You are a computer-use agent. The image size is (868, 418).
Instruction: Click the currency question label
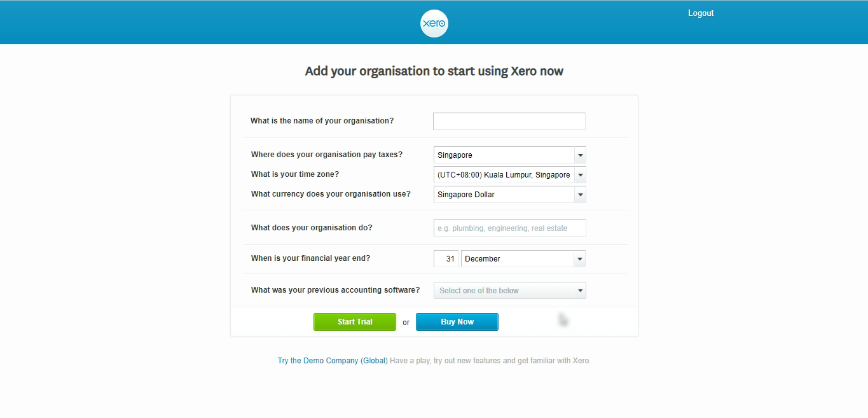331,194
